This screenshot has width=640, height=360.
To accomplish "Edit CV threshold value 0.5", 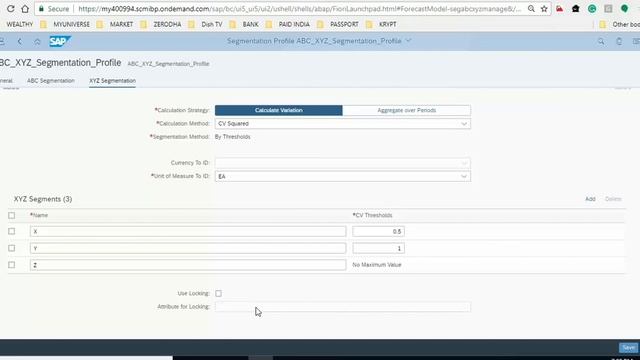I will pos(378,231).
